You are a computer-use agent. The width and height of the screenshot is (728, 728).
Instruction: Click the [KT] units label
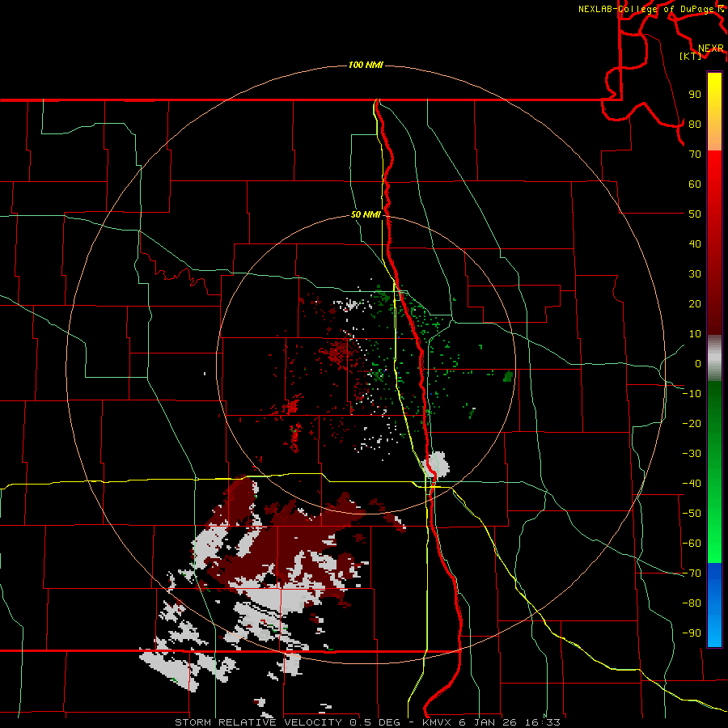pos(691,56)
